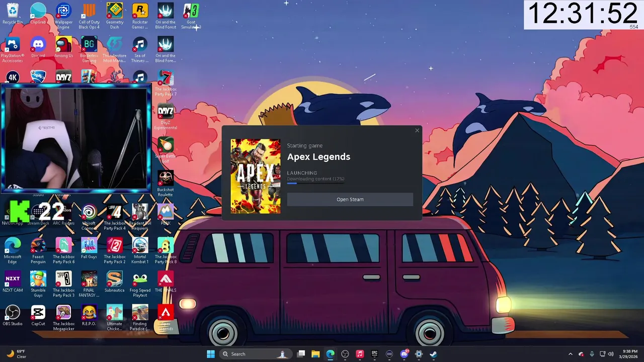Open Borderless Gaming desktop shortcut
Image resolution: width=644 pixels, height=362 pixels.
[89, 50]
